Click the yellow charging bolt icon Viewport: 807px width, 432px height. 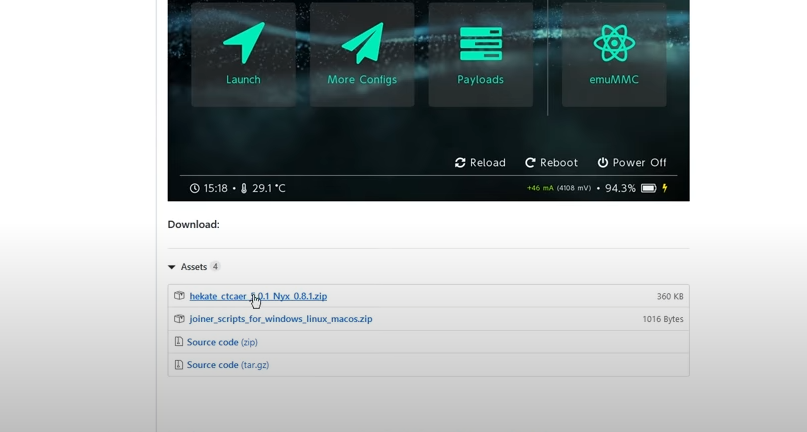[x=665, y=188]
